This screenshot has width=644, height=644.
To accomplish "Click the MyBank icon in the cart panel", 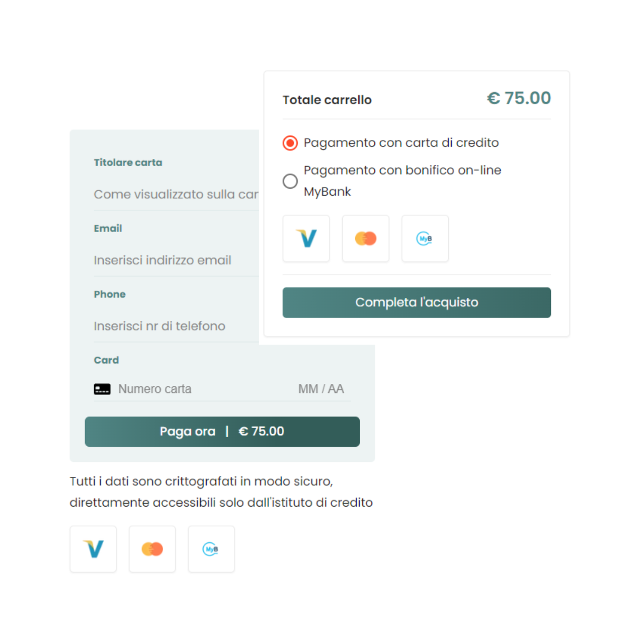I will pyautogui.click(x=425, y=238).
